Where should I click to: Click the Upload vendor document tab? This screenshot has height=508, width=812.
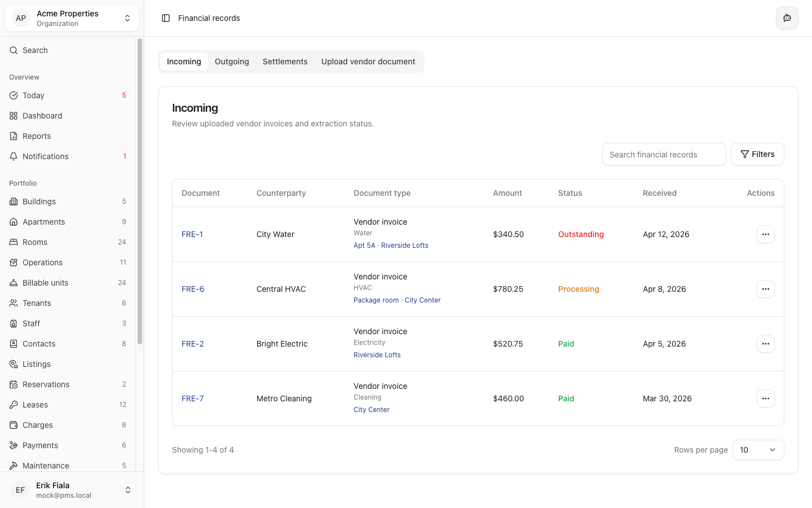pyautogui.click(x=368, y=62)
